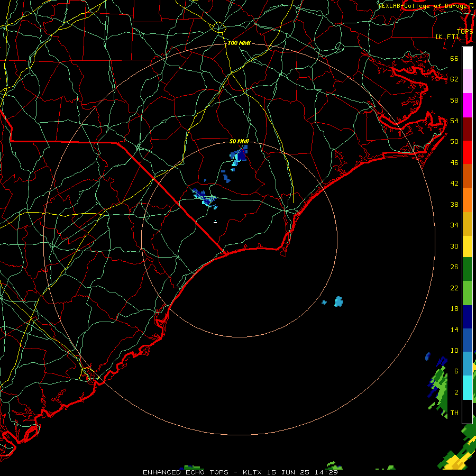The width and height of the screenshot is (476, 476).
Task: Click the dark orange 46 kft legend swatch
Action: pos(467,176)
